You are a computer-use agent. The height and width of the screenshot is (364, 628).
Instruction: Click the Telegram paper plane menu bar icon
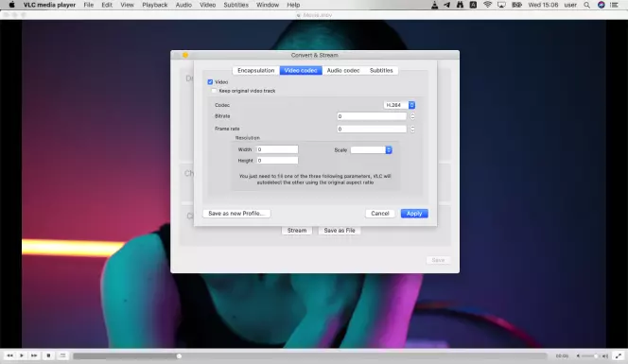(x=447, y=5)
